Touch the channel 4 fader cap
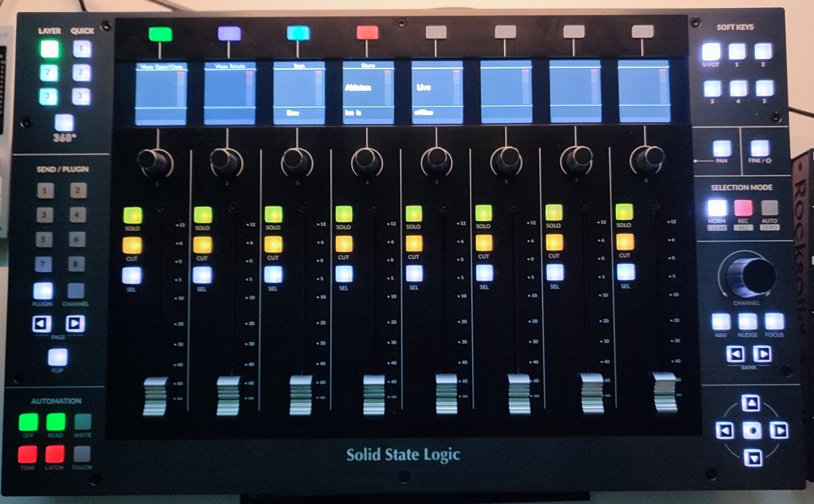 tap(374, 394)
